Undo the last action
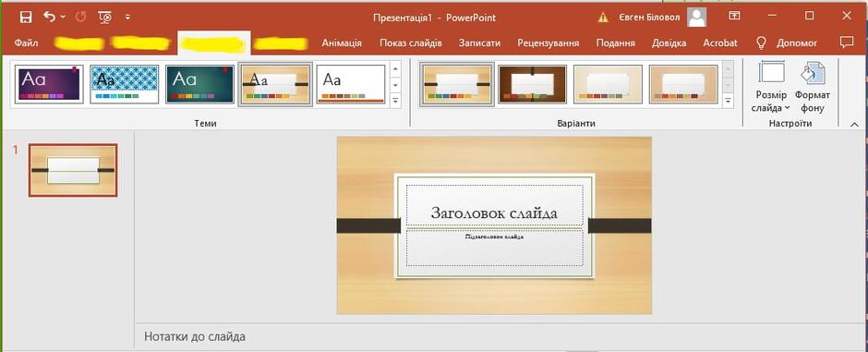This screenshot has height=352, width=868. [50, 17]
